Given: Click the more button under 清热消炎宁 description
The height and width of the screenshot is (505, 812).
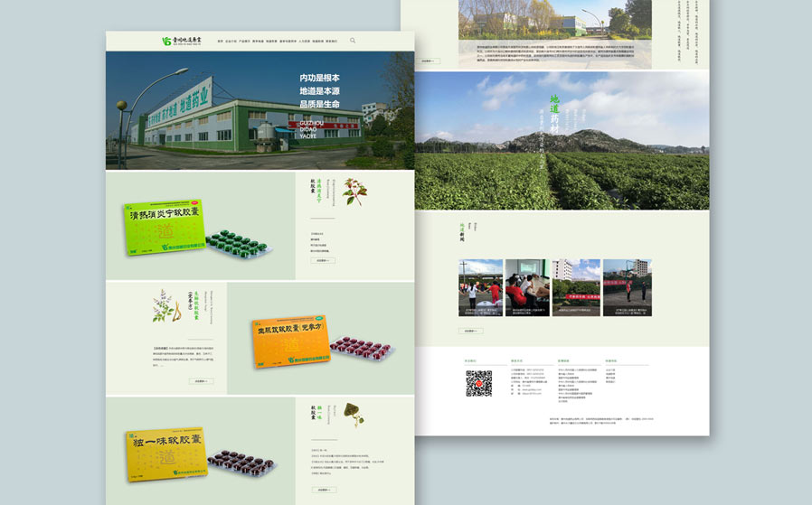Looking at the screenshot, I should coord(323,260).
